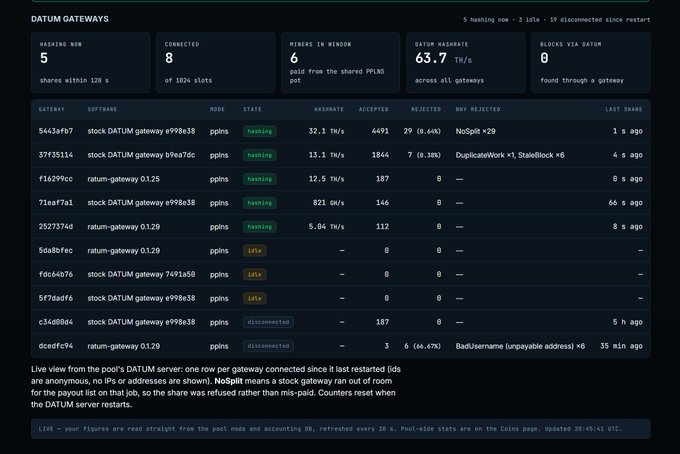Screen dimensions: 680x454
Task: Click the 5 h ago last share value
Action: (628, 322)
